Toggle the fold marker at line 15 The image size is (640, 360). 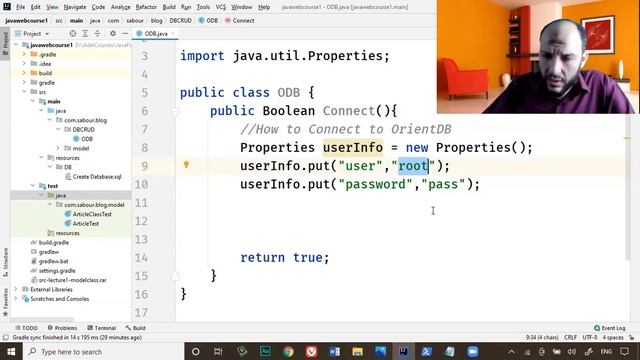click(176, 276)
